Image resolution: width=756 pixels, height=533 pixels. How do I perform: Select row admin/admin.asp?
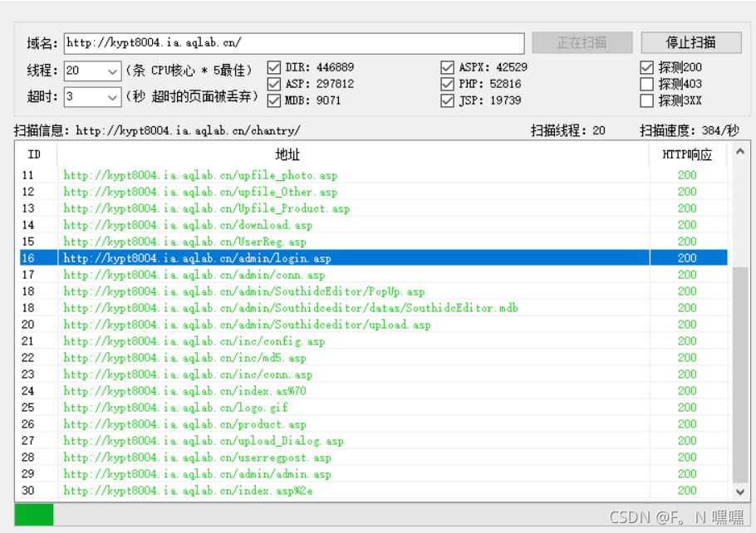pyautogui.click(x=373, y=474)
